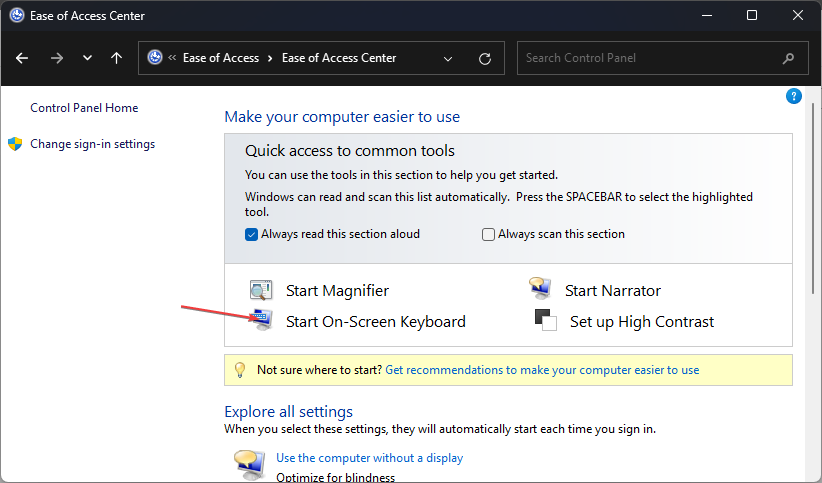Click the On-Screen Keyboard icon
The width and height of the screenshot is (822, 483).
click(262, 319)
